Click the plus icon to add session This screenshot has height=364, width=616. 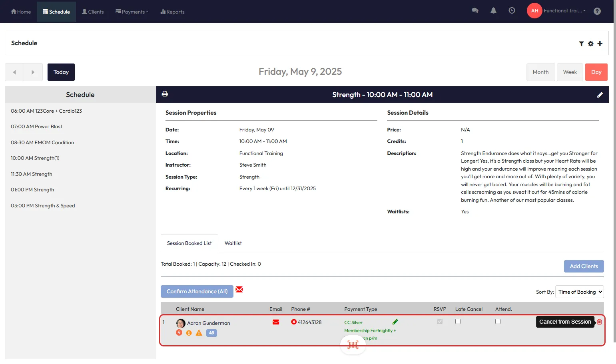pos(600,44)
